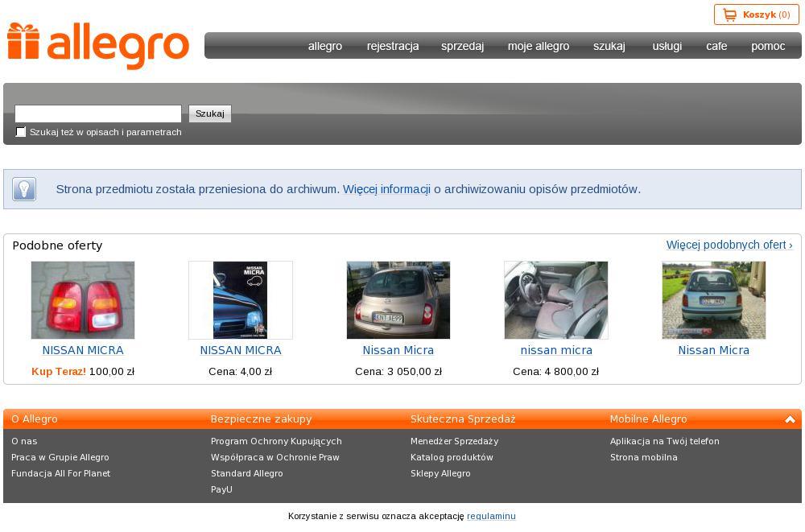
Task: Click the 'Skuteczna Sprzedaż' footer heading
Action: 463,419
